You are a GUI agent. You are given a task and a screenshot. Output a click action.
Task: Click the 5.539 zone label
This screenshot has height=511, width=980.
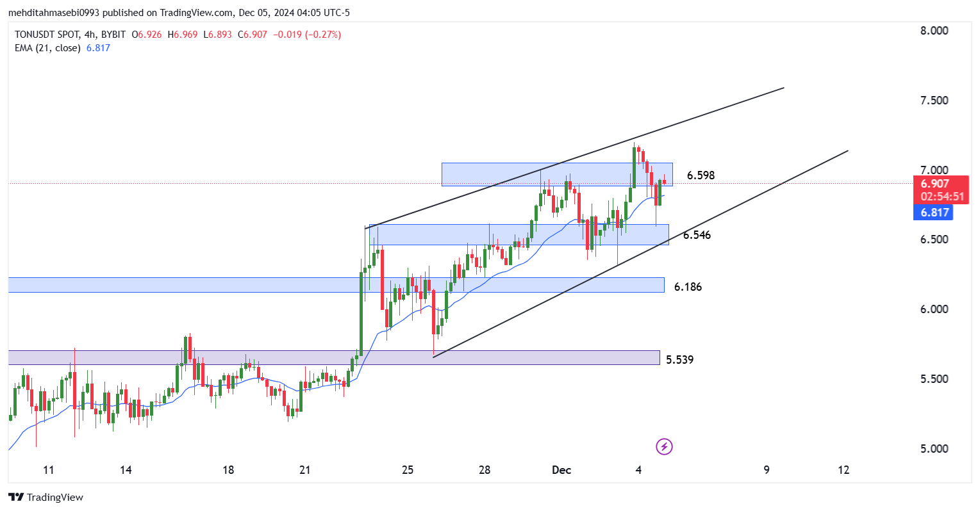pos(679,360)
